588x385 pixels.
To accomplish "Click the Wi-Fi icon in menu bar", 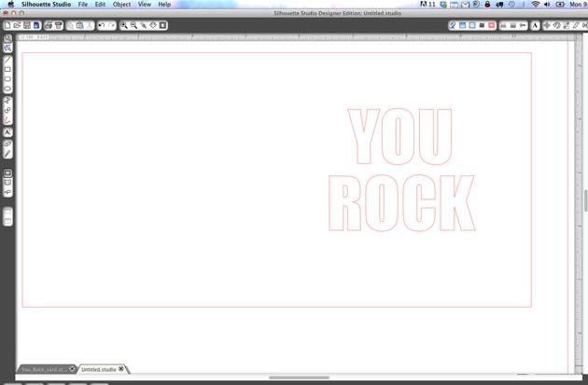I will pos(536,4).
